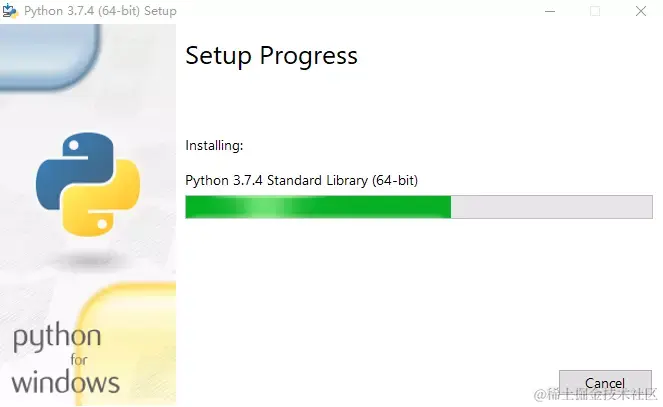Click the Chinese watermark text near Cancel
Screen dimensions: 663x407
(595, 394)
